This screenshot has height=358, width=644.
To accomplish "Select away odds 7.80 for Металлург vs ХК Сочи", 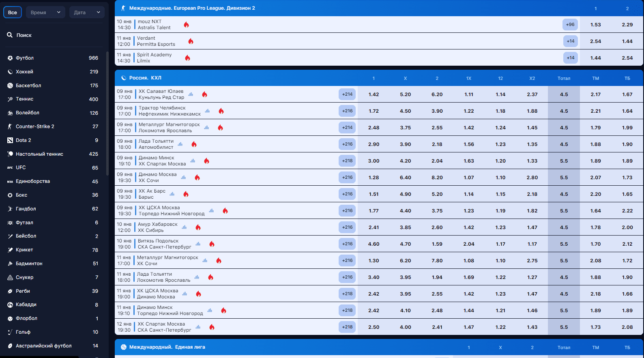I will click(437, 261).
